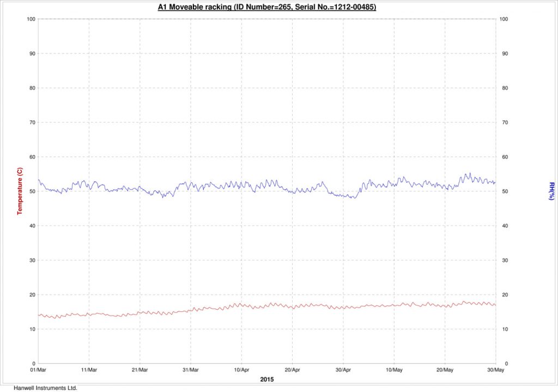This screenshot has height=392, width=558.
Task: Select the 31/Mar tick label
Action: click(x=192, y=369)
